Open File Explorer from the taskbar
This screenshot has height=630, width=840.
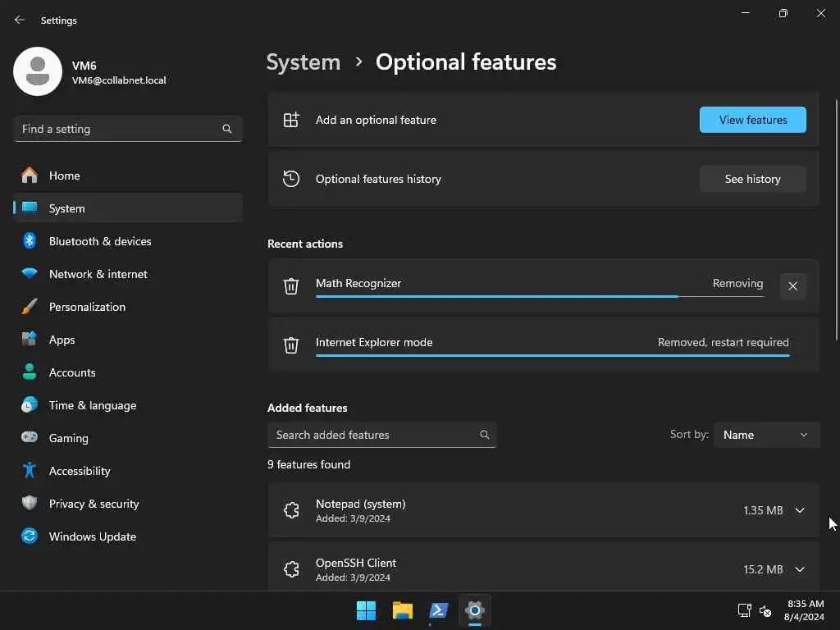[402, 610]
